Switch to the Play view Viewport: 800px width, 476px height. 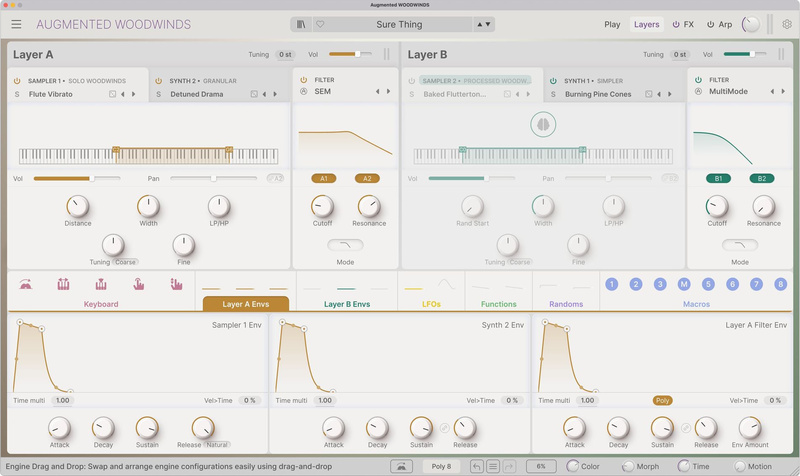point(612,24)
